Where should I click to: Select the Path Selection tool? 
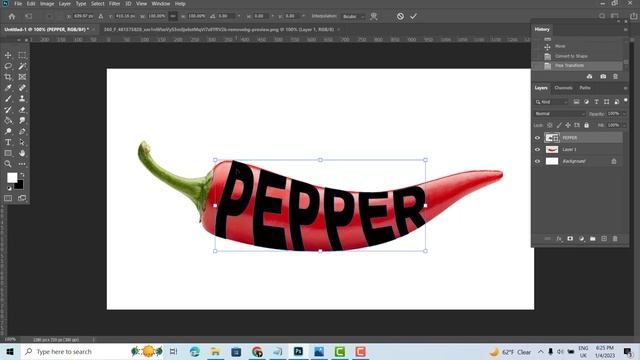[22, 142]
